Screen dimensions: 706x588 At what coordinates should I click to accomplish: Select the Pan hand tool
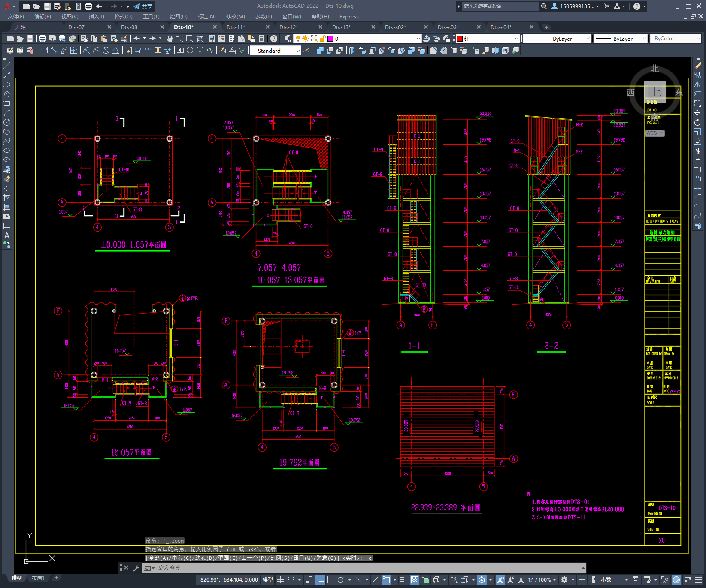click(170, 39)
